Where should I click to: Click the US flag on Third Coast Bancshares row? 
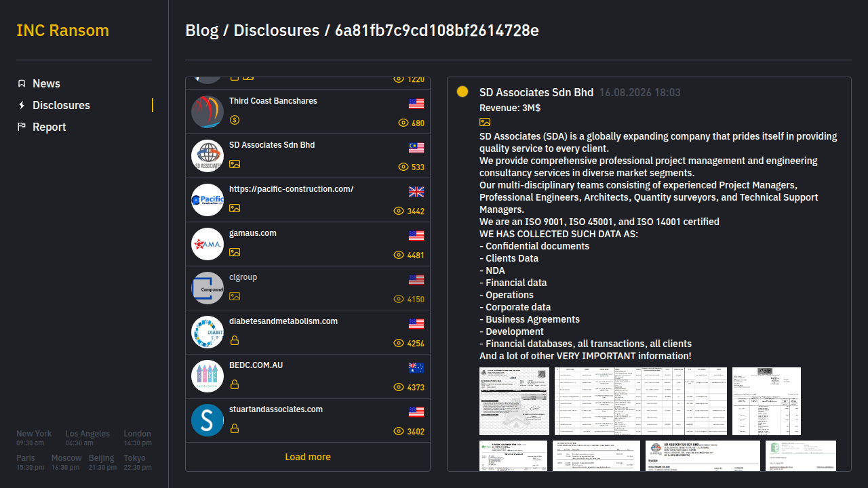(x=416, y=104)
